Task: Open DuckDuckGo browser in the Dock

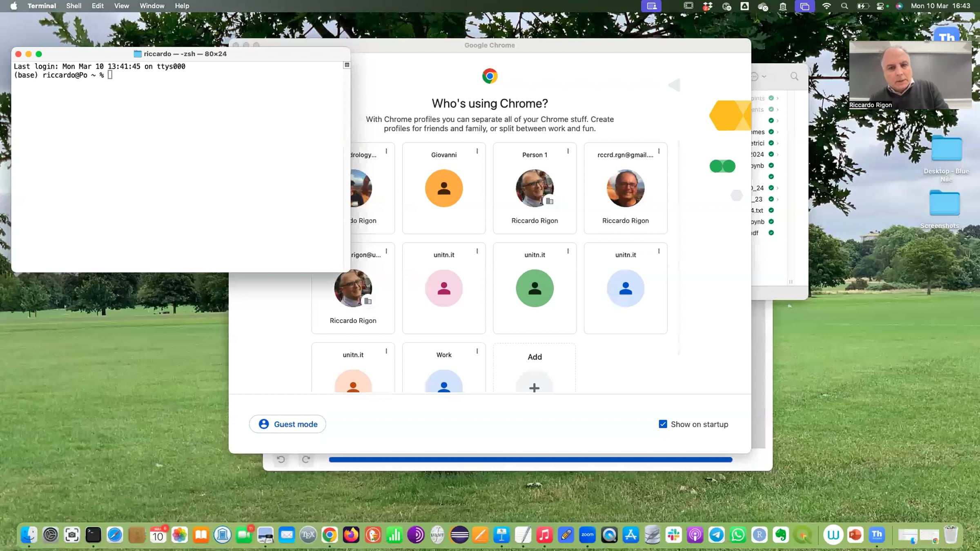Action: click(373, 535)
